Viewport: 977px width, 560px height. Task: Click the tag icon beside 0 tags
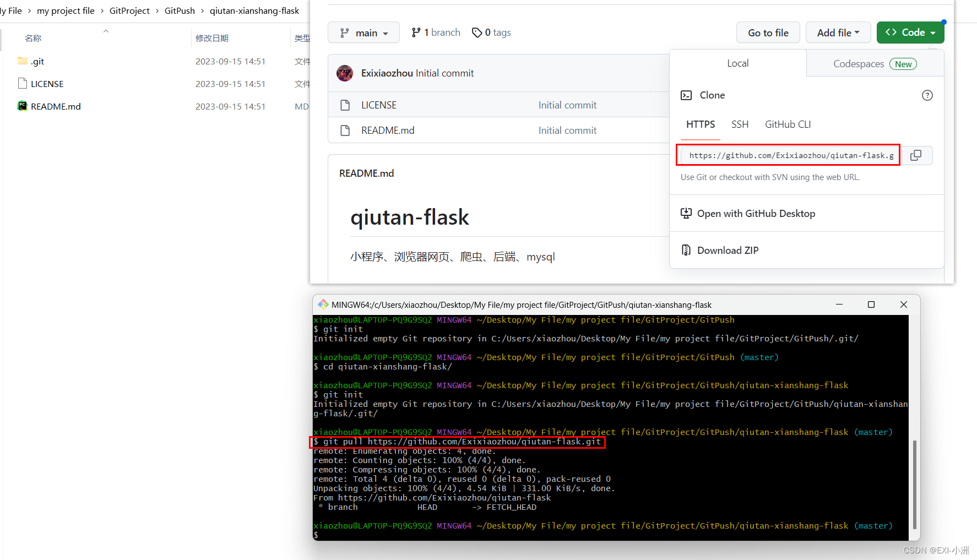tap(477, 33)
